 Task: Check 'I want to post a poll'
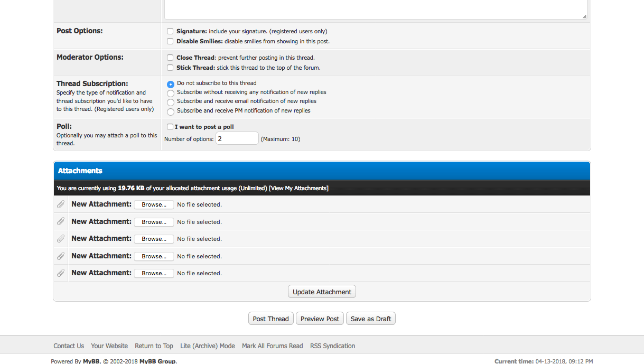tap(170, 127)
